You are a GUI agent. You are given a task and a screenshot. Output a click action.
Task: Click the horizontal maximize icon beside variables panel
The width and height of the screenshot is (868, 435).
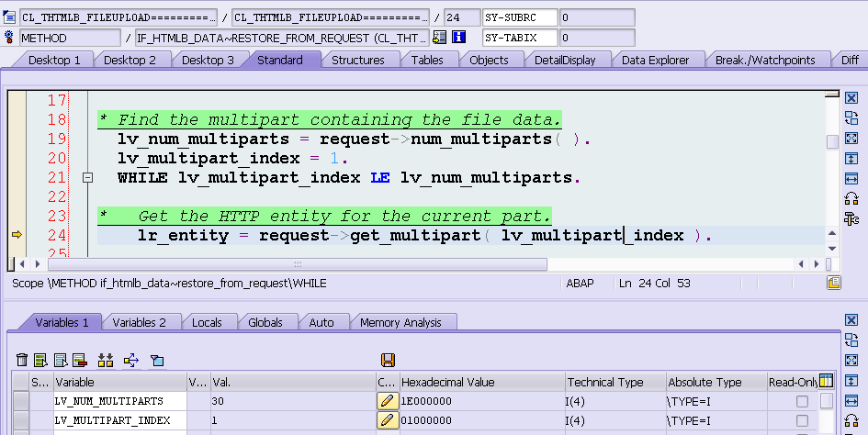(x=851, y=400)
